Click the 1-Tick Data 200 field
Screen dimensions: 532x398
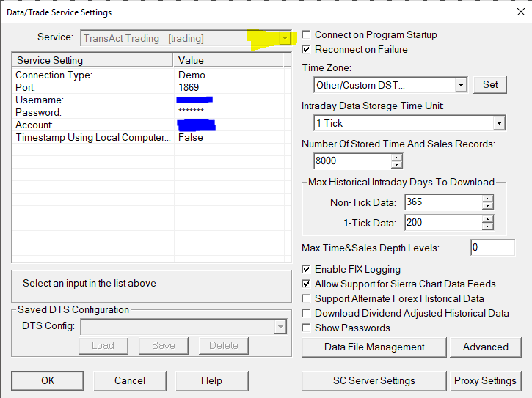(x=443, y=223)
